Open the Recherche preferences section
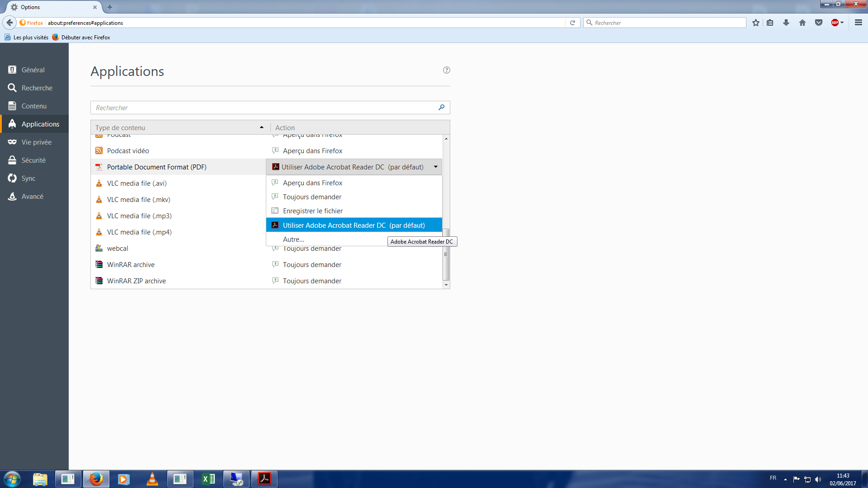The image size is (868, 488). pyautogui.click(x=34, y=88)
